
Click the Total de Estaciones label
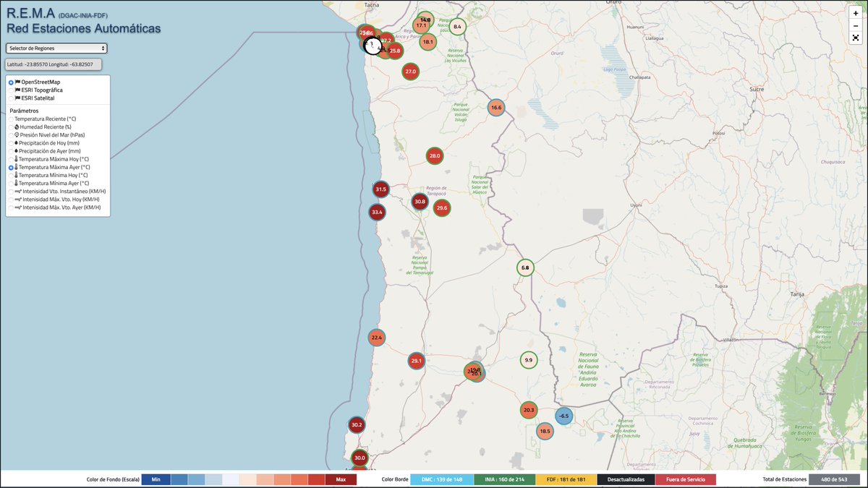(x=783, y=479)
